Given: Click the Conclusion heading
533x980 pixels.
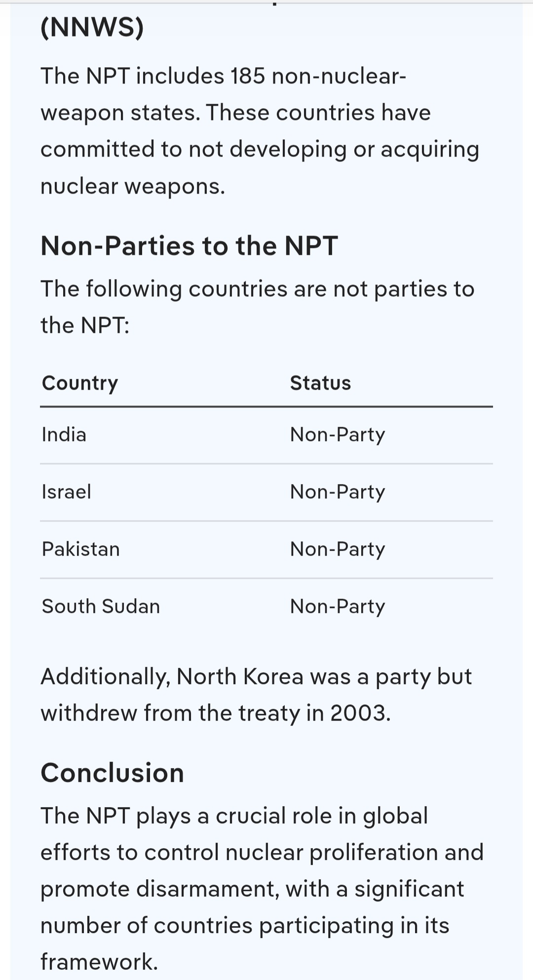Looking at the screenshot, I should tap(113, 773).
